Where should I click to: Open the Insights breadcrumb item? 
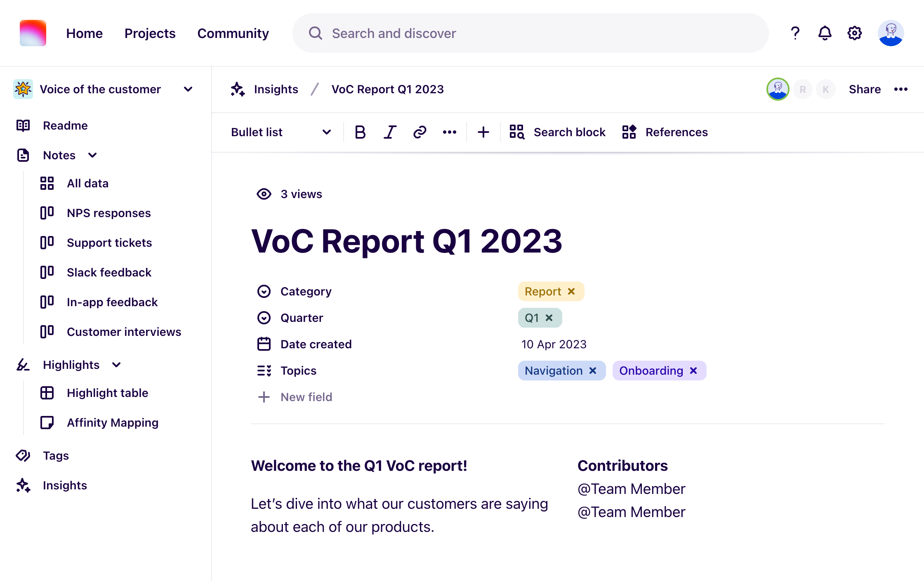coord(276,89)
